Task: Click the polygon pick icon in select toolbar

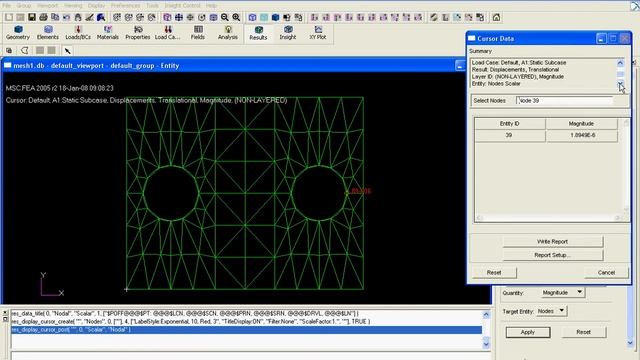Action: 24,50
